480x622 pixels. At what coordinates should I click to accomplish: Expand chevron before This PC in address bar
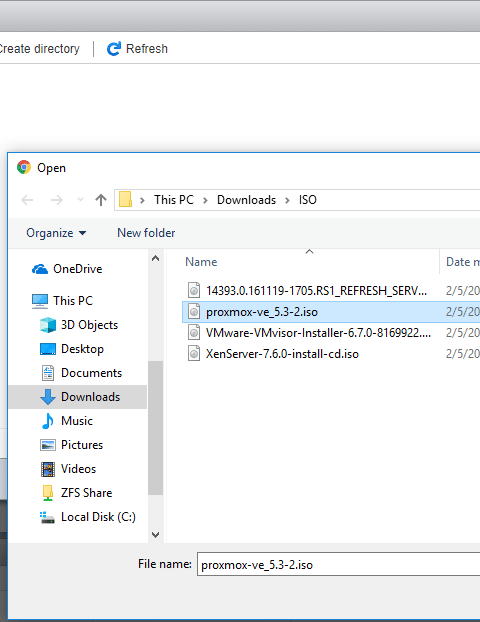pos(142,200)
